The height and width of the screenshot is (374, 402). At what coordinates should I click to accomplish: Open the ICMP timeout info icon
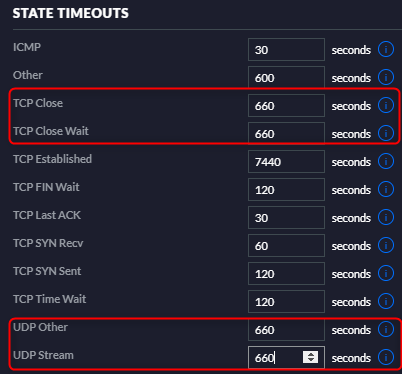(386, 49)
